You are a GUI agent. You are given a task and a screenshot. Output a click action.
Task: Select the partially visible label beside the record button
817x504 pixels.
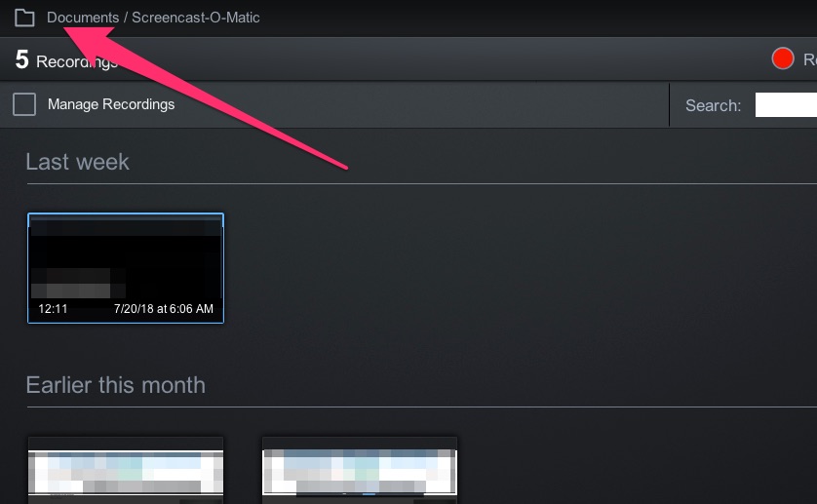[810, 59]
